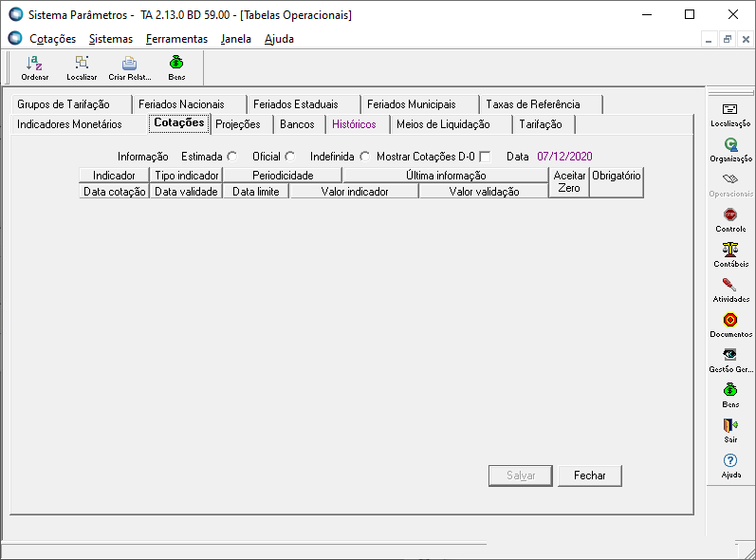The width and height of the screenshot is (756, 560).
Task: Click the Aceitar Zero column header
Action: pos(569,182)
